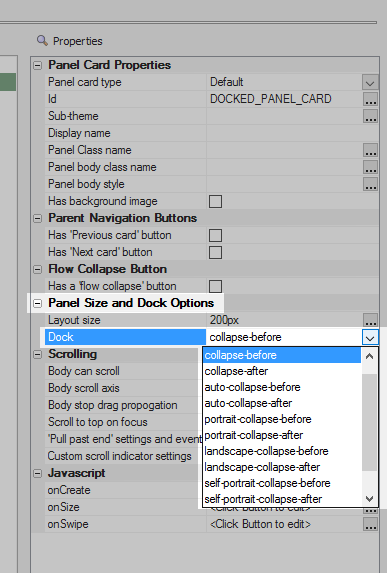Select the onCreate property row
Image resolution: width=387 pixels, height=573 pixels.
point(124,490)
